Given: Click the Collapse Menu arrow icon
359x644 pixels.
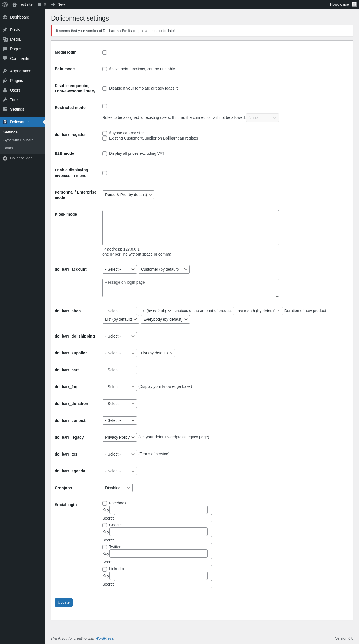Looking at the screenshot, I should coord(5,158).
